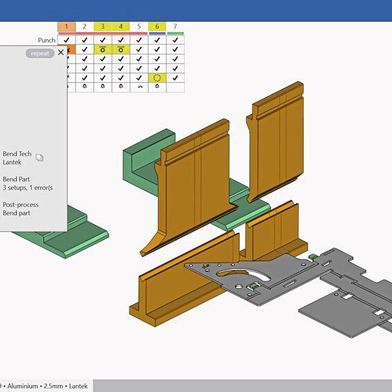The image size is (392, 392).
Task: Select the blue setup bar under column 6
Action: [x=157, y=33]
